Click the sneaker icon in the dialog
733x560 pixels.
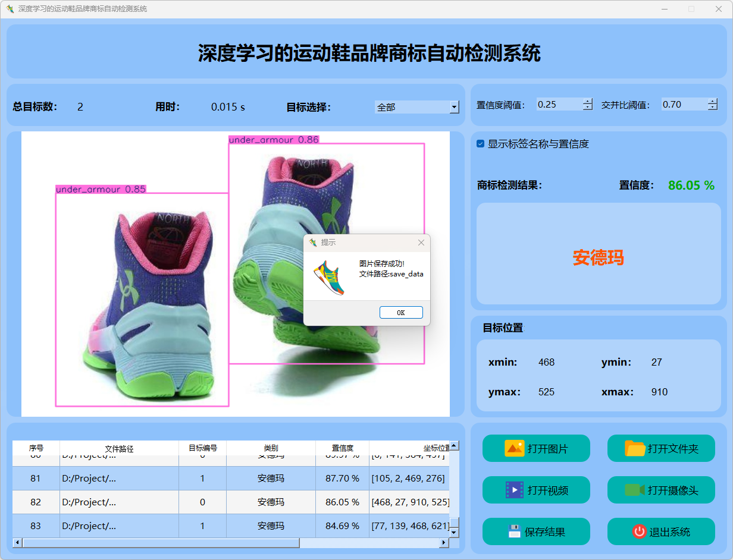point(329,278)
